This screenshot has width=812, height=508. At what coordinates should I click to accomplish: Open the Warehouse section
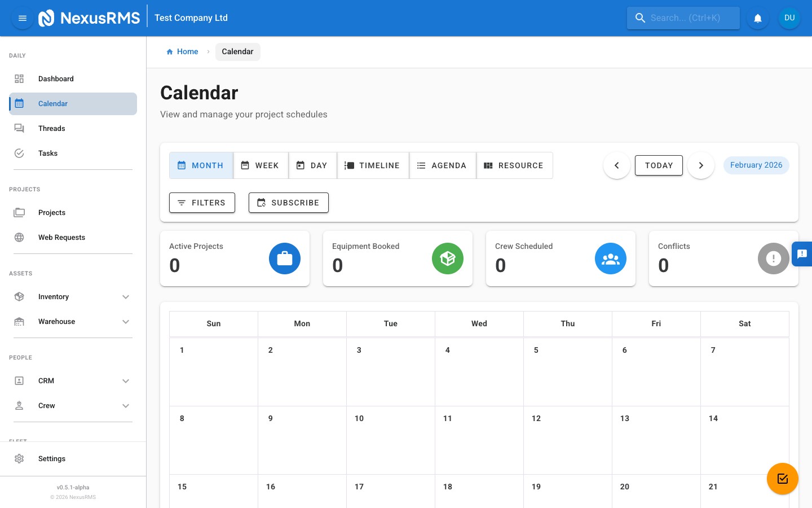56,321
